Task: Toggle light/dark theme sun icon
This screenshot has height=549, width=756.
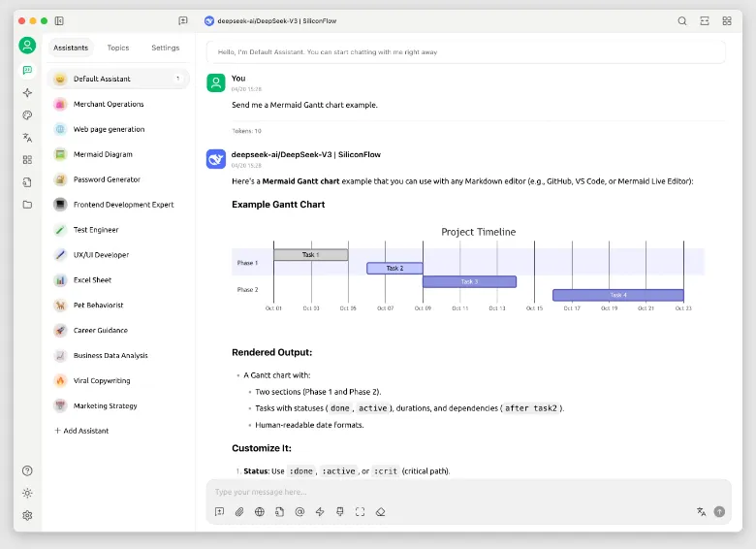Action: tap(27, 493)
